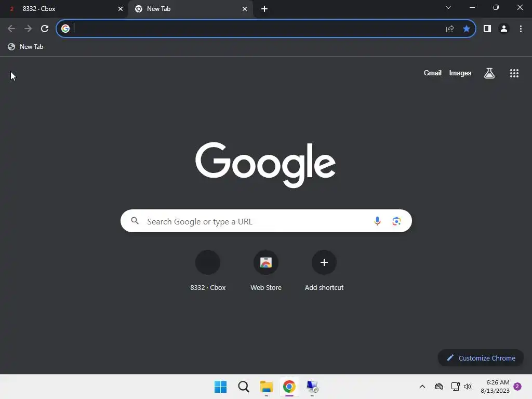Close the New Tab tab
The image size is (532, 399).
245,9
